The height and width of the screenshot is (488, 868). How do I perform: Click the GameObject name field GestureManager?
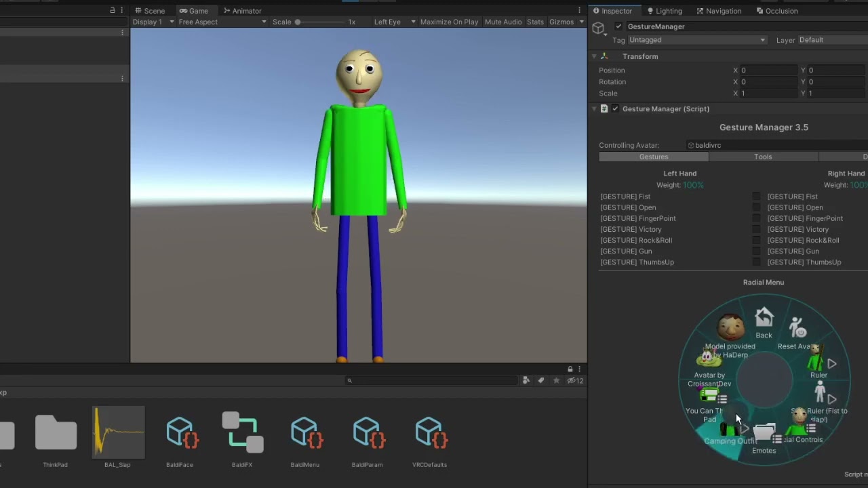pyautogui.click(x=746, y=26)
